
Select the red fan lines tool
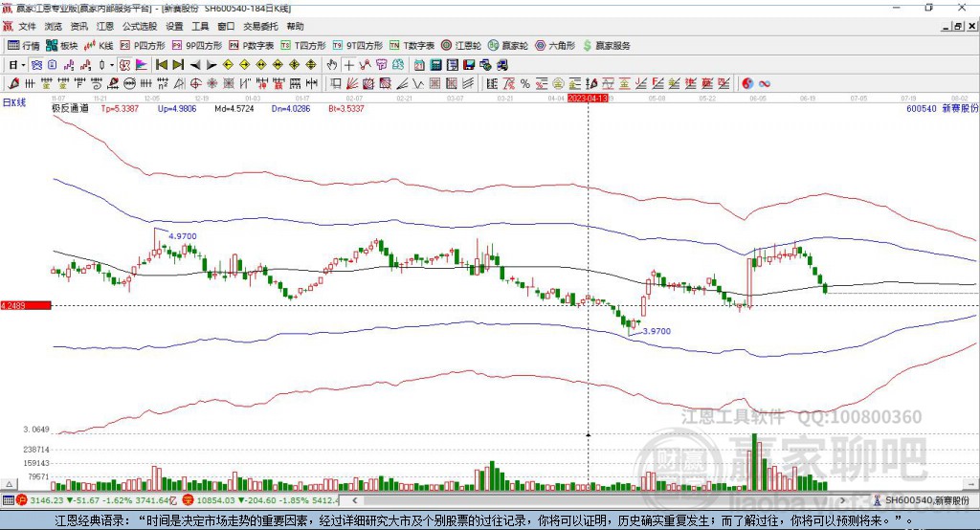click(x=352, y=84)
